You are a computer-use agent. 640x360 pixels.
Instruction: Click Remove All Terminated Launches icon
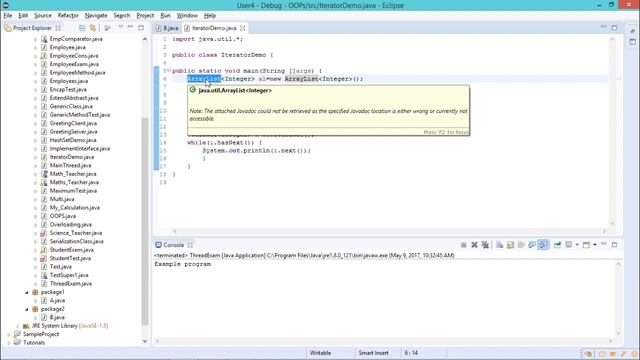(485, 245)
